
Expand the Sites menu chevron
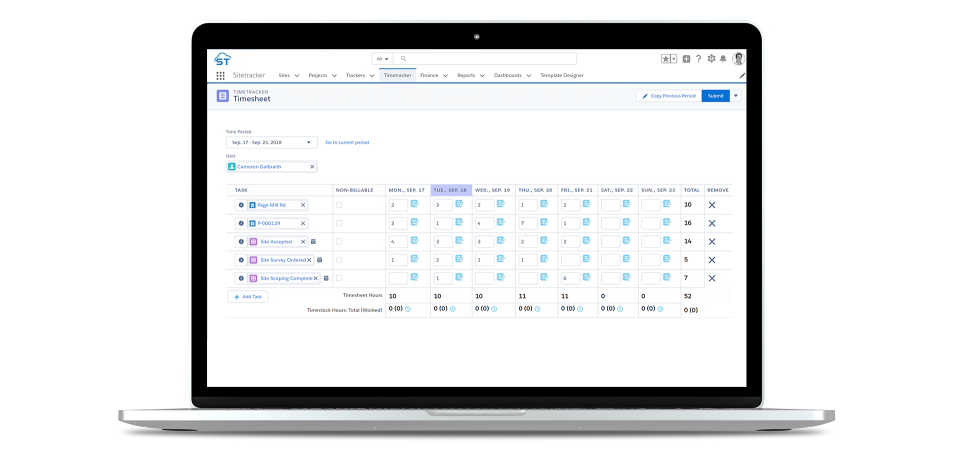click(297, 76)
